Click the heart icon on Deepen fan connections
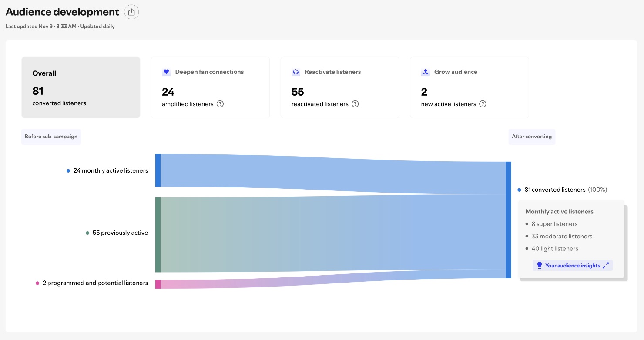644x340 pixels. [166, 72]
